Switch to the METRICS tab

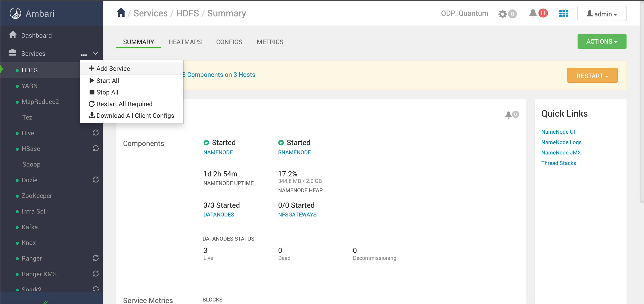270,42
